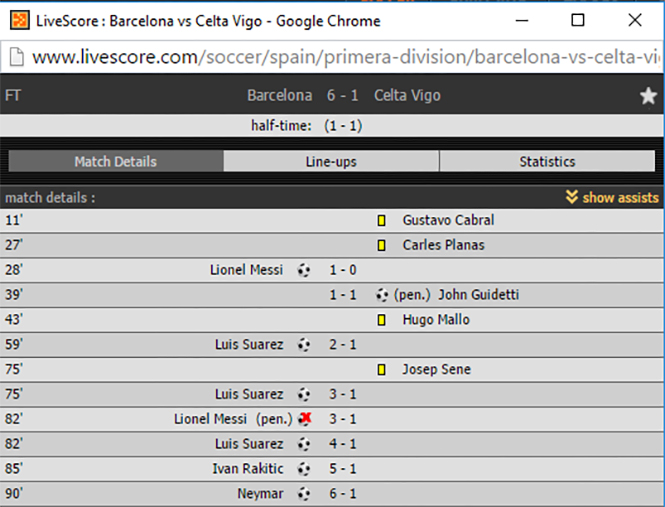
Task: Switch to the Line-ups tab
Action: pyautogui.click(x=331, y=161)
